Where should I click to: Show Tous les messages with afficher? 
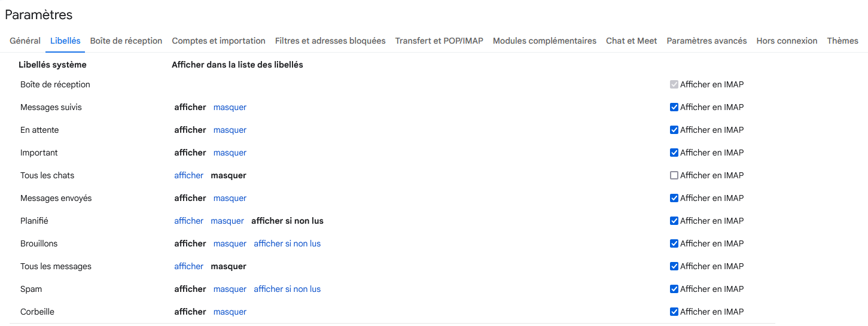189,267
